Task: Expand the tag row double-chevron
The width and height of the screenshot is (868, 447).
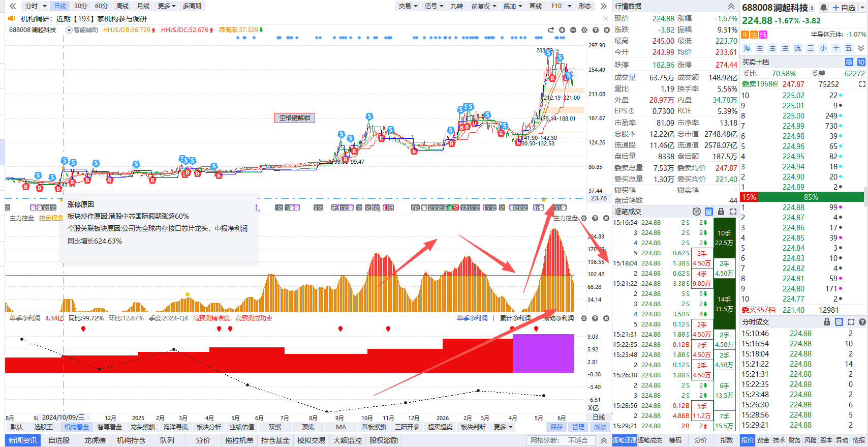Action: pyautogui.click(x=860, y=48)
